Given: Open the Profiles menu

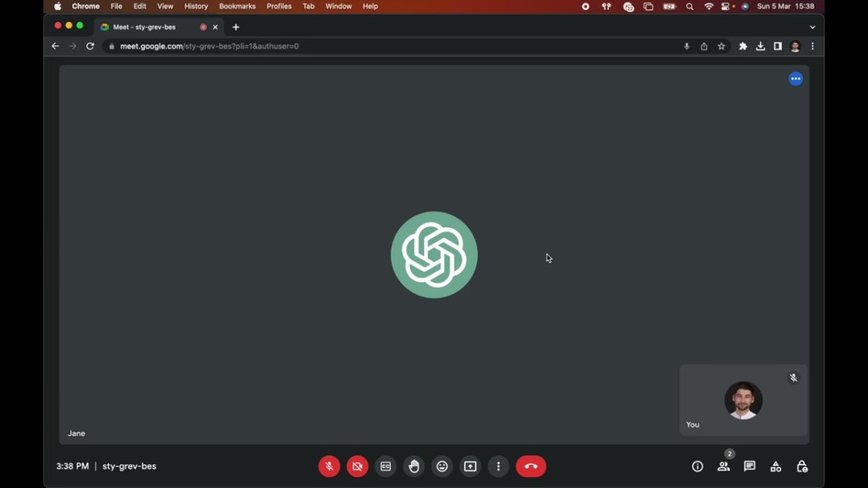Looking at the screenshot, I should click(278, 6).
